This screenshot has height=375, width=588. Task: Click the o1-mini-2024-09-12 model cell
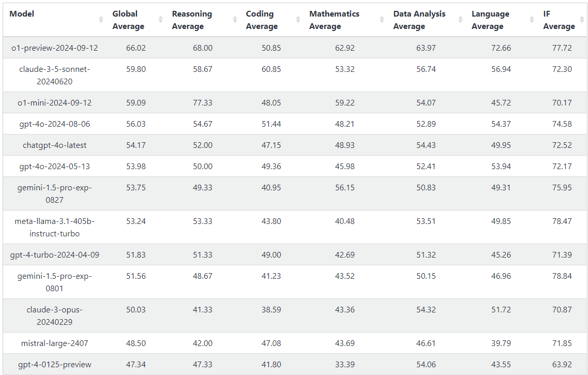coord(55,103)
